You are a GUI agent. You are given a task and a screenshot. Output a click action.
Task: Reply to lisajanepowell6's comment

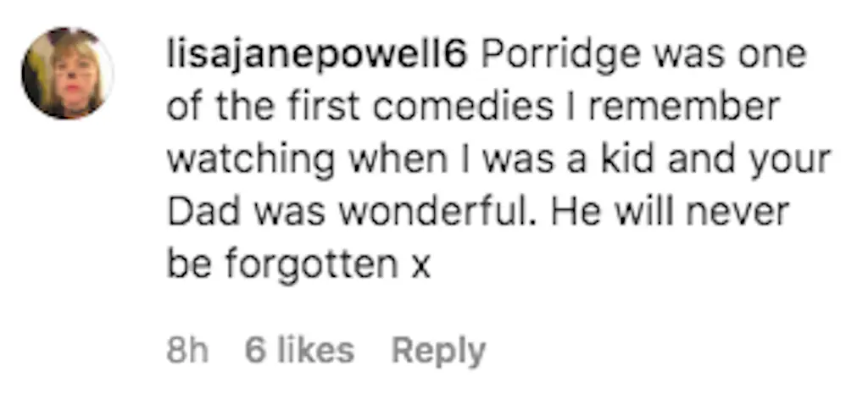(437, 350)
